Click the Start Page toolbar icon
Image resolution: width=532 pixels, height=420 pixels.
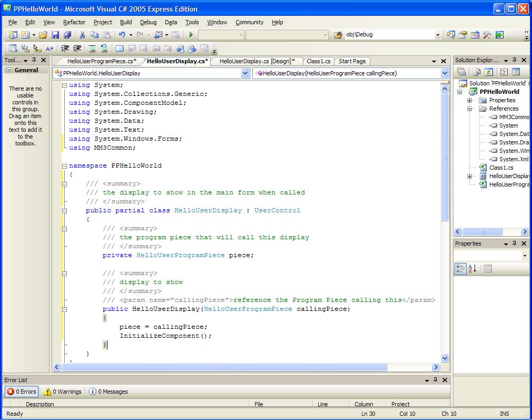click(499, 35)
